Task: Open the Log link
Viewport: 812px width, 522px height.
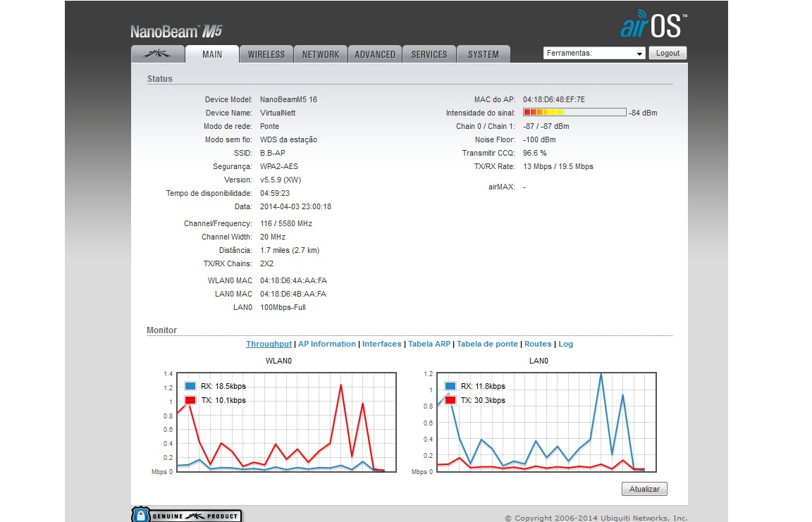Action: [x=565, y=344]
